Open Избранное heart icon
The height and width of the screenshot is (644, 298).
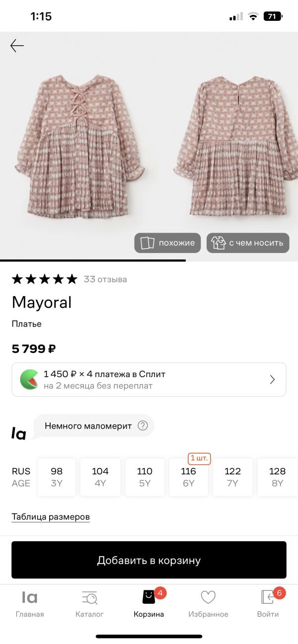pos(208,597)
